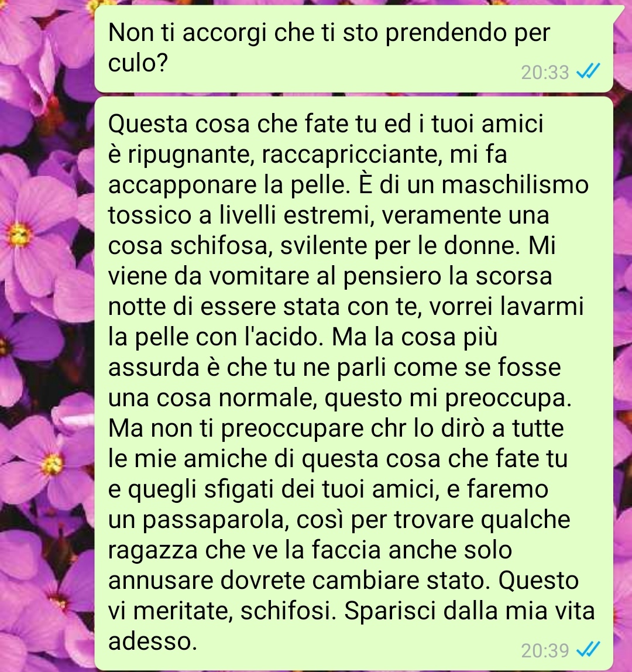Tap the word "maschilismo" in the long message

point(515,185)
